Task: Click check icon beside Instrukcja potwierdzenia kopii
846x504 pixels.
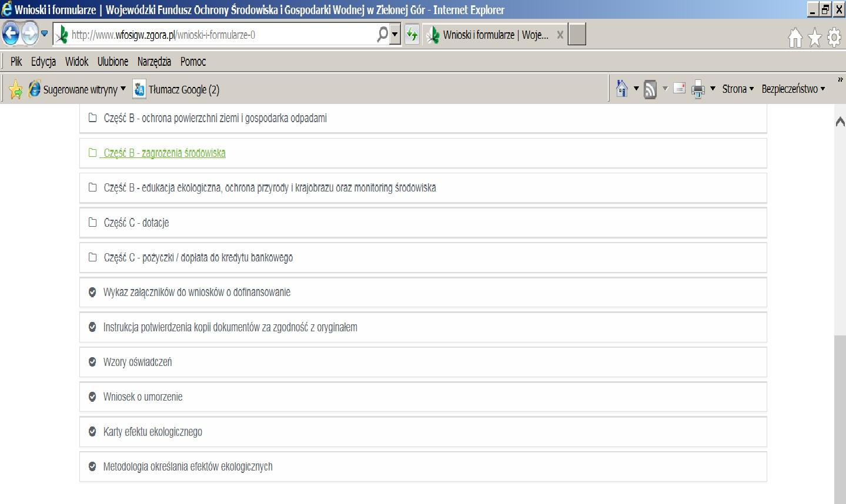Action: [x=92, y=327]
